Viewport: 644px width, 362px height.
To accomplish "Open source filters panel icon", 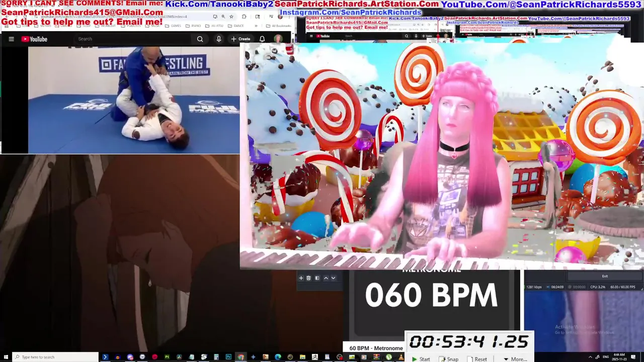I will [317, 278].
